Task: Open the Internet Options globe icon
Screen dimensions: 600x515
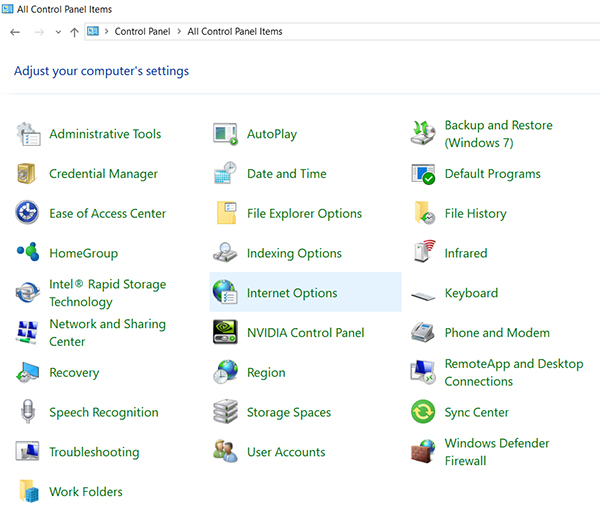Action: [225, 292]
